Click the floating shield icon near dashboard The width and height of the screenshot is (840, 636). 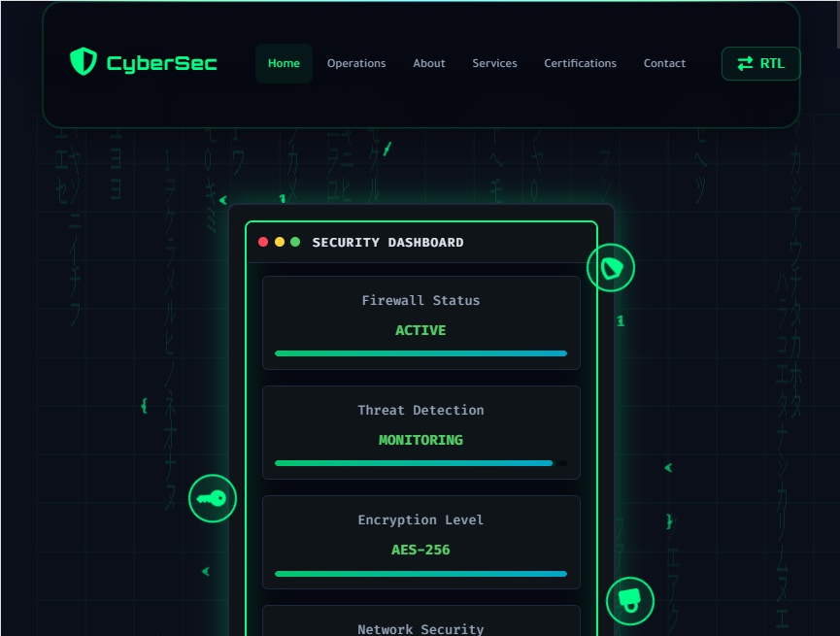pos(611,267)
